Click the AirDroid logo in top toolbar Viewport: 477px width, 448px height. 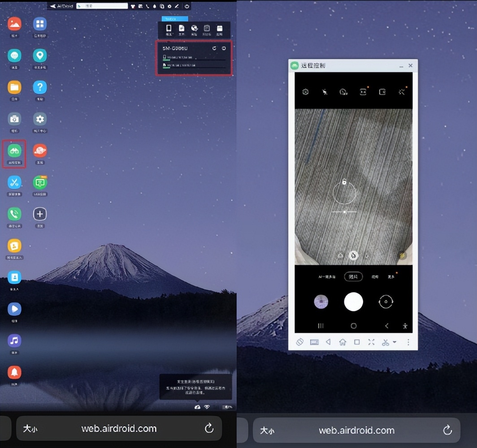(61, 6)
